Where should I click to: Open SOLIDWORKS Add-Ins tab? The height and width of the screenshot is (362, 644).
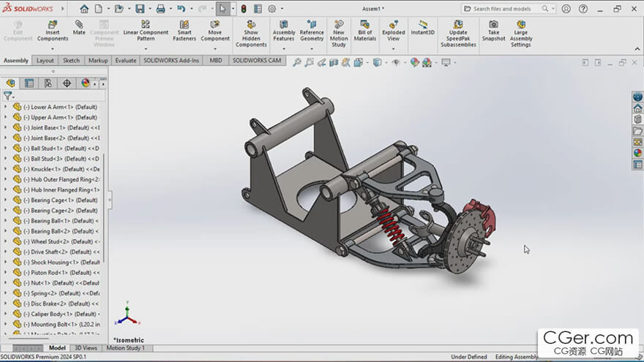pos(171,60)
